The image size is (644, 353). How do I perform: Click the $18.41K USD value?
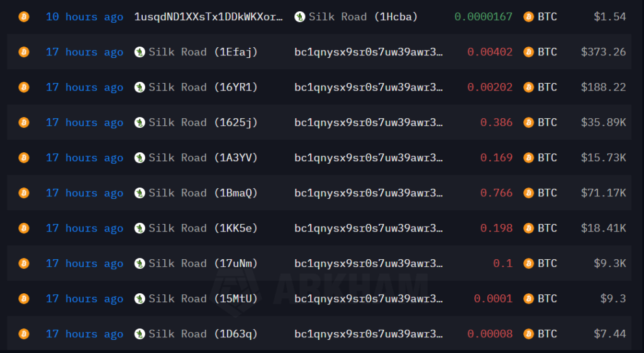603,228
